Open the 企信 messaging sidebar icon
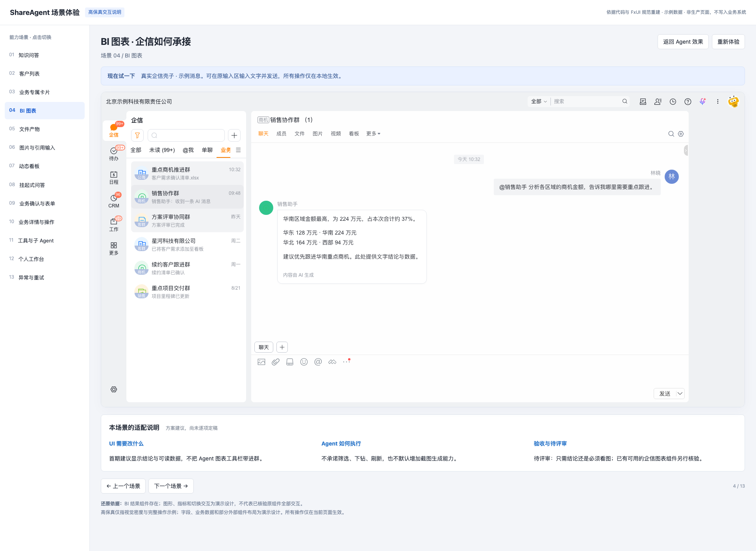The image size is (756, 551). click(x=114, y=130)
